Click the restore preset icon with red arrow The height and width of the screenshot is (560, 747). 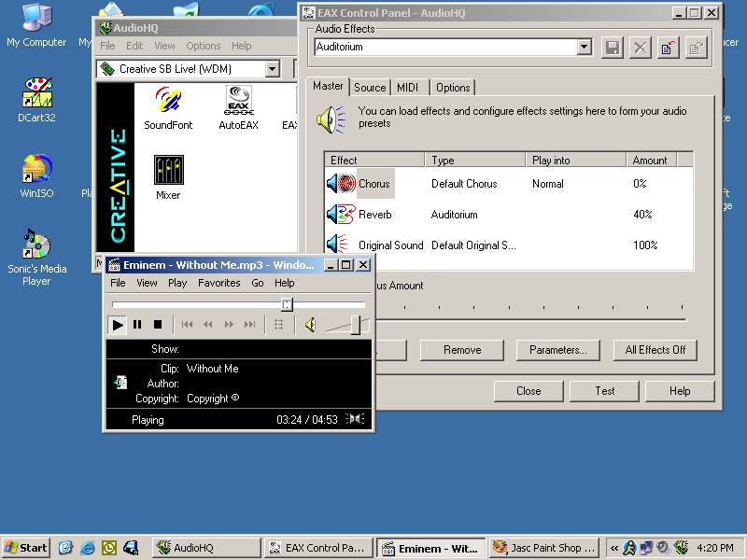669,48
